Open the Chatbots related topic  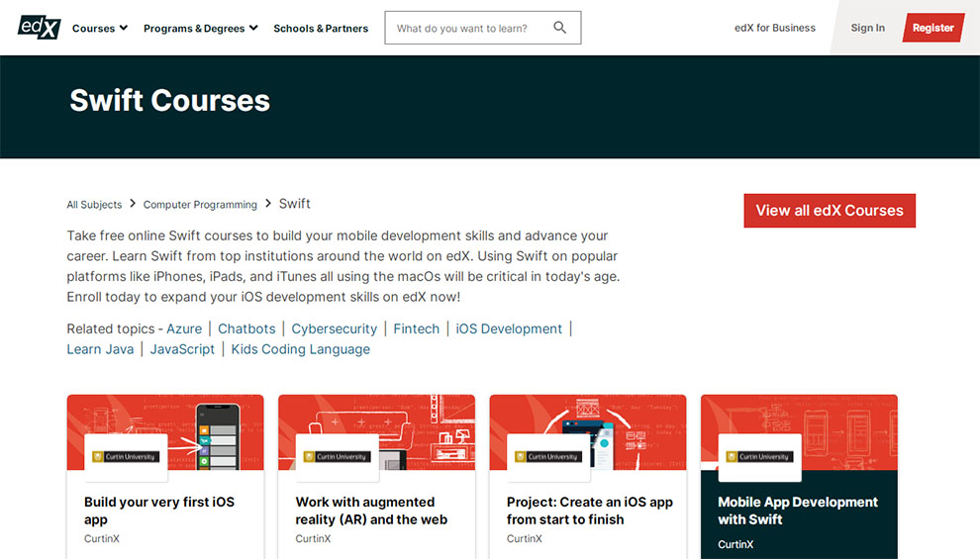[x=246, y=328]
